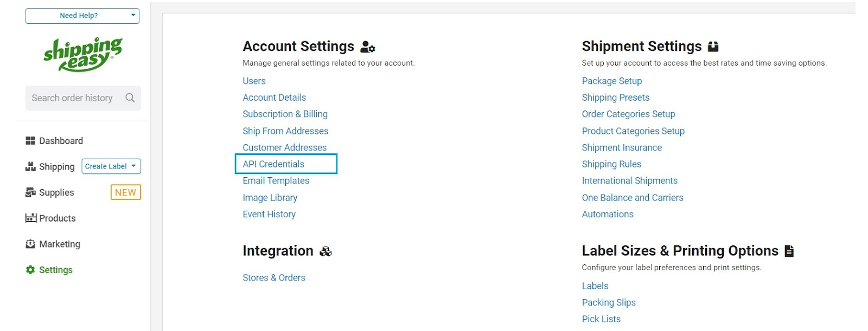Click the Marketing icon in sidebar
This screenshot has width=868, height=331.
pyautogui.click(x=30, y=244)
